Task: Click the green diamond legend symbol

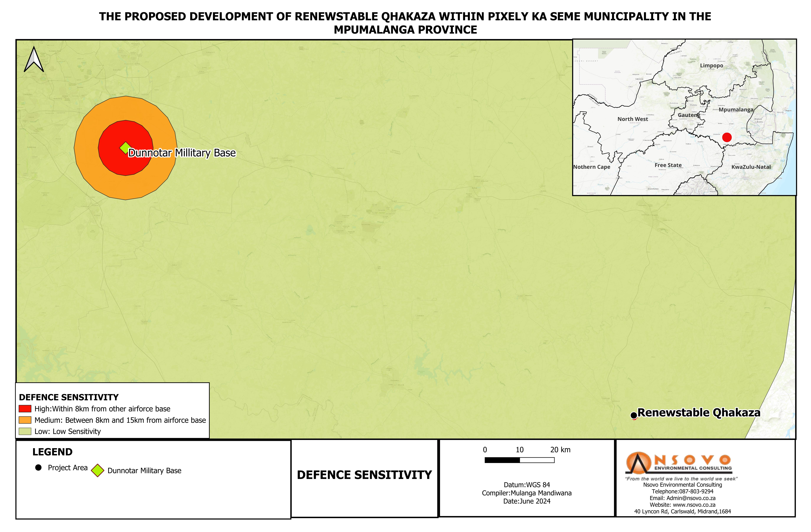Action: (97, 470)
